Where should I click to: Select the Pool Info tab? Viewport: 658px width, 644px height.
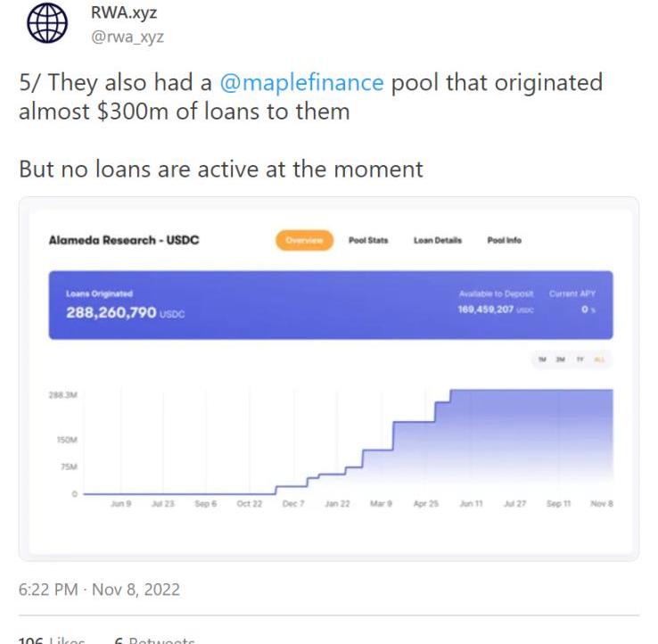[x=505, y=241]
